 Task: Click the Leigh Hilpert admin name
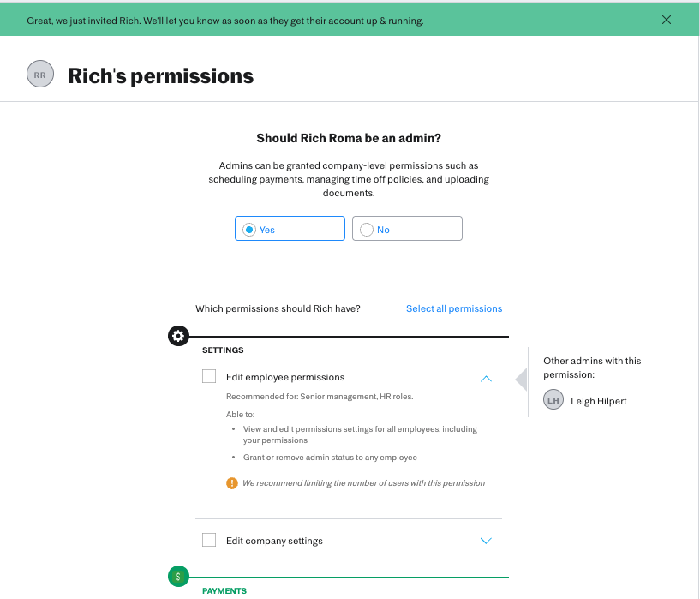pos(599,401)
